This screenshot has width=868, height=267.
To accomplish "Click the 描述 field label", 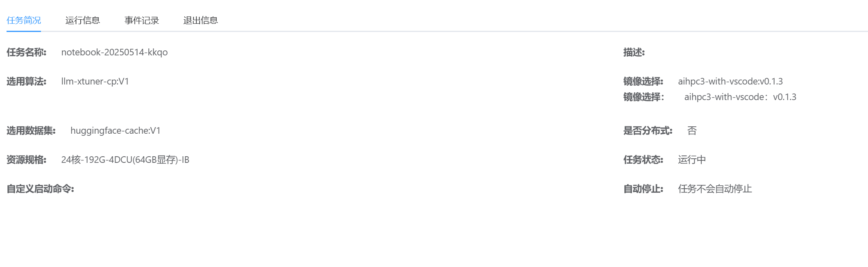I will tap(634, 52).
